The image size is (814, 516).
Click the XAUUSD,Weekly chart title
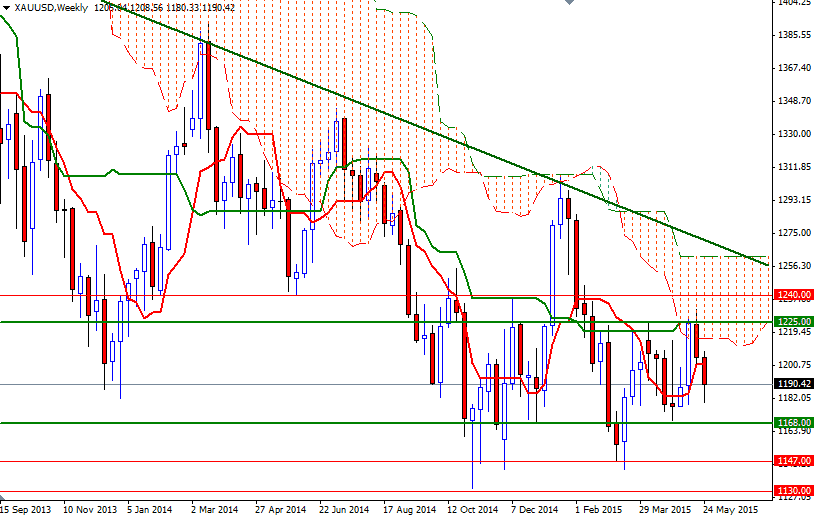coord(51,8)
